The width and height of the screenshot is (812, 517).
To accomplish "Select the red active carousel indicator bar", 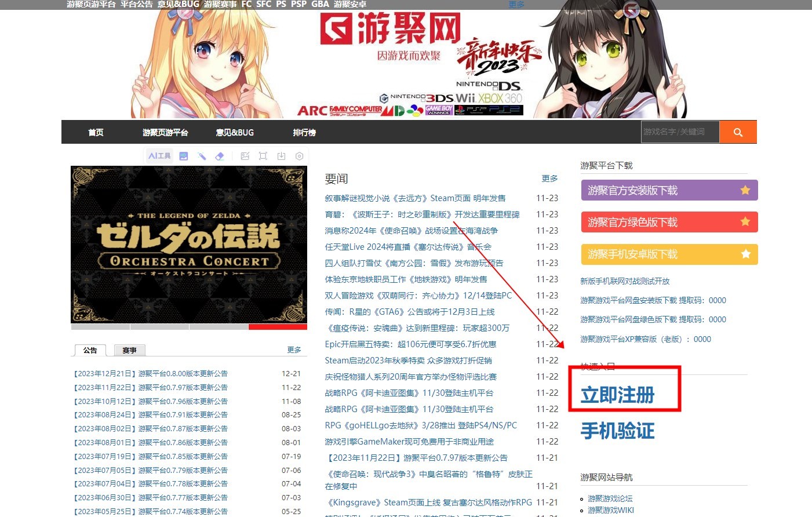I will pos(278,327).
